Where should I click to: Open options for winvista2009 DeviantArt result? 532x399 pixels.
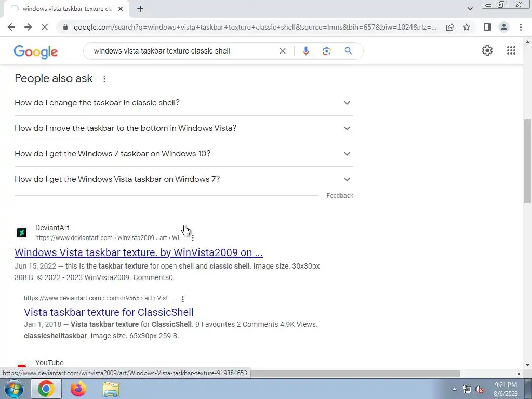(x=193, y=238)
